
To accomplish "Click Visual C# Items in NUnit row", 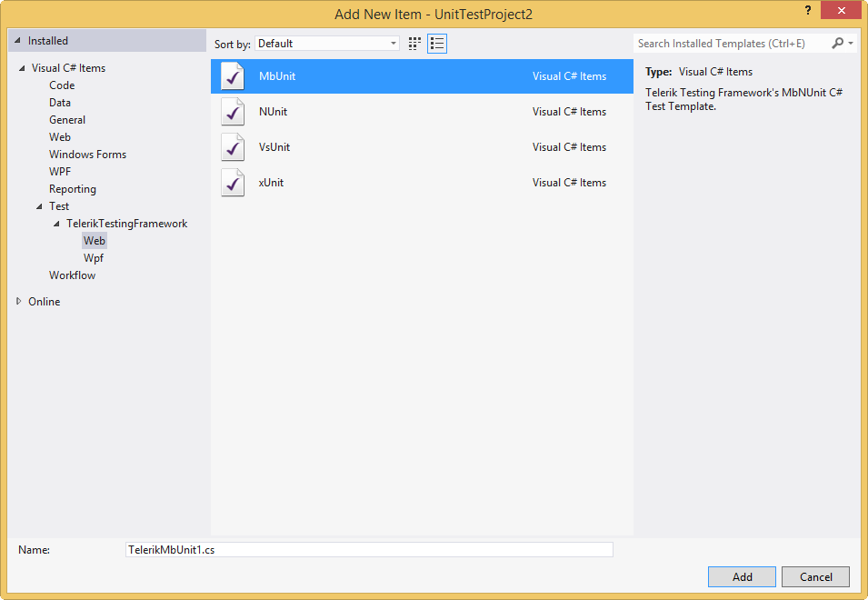I will click(569, 112).
